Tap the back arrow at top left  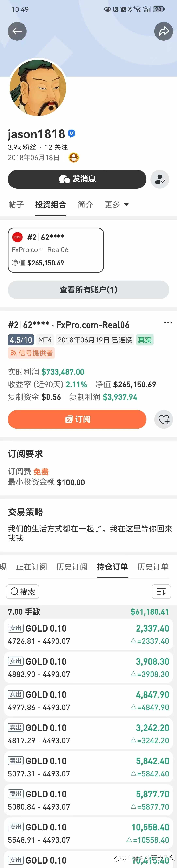[17, 31]
